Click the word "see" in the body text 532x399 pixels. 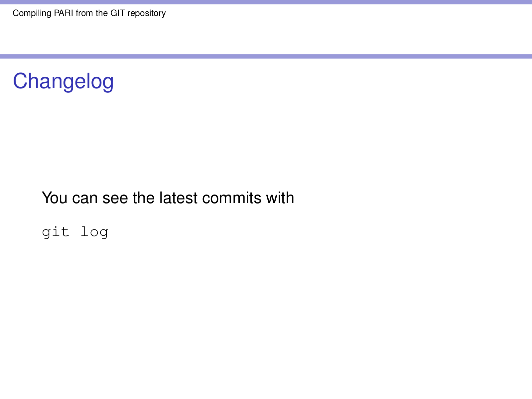click(115, 198)
